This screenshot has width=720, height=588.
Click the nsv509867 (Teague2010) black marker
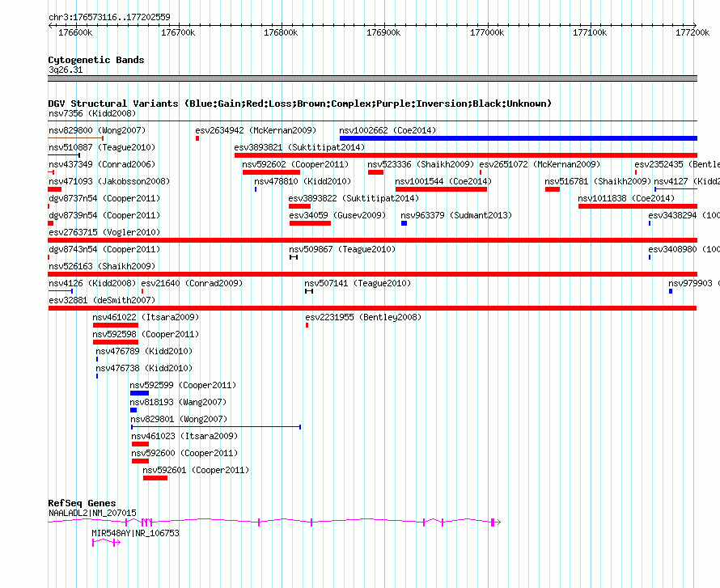294,257
